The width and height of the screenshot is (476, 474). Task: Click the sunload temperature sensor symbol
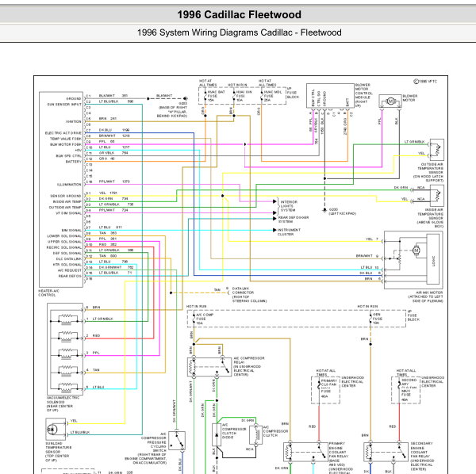(x=52, y=430)
